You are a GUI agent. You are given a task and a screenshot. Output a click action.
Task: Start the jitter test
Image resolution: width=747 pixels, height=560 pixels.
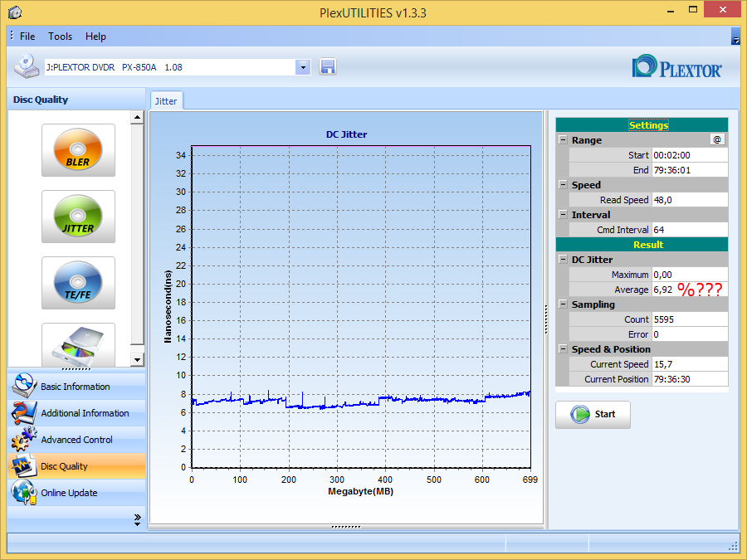[x=593, y=414]
